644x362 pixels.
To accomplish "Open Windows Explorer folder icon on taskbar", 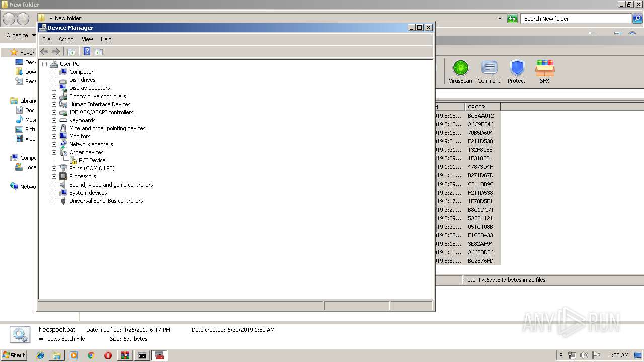I will tap(57, 355).
